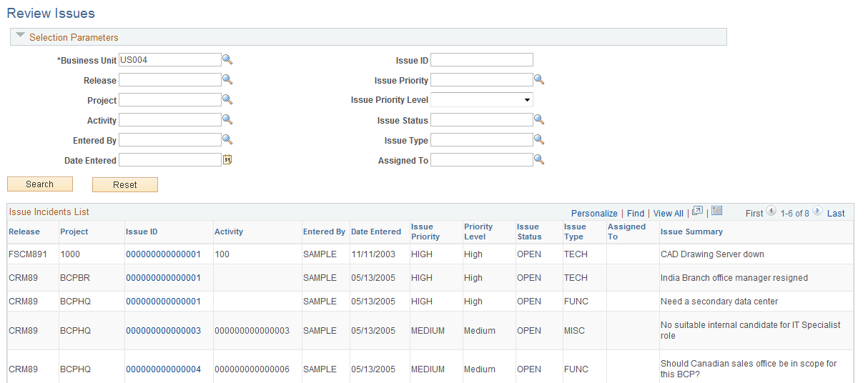Select the 'MISC' issue type cell
This screenshot has width=868, height=383.
(575, 331)
